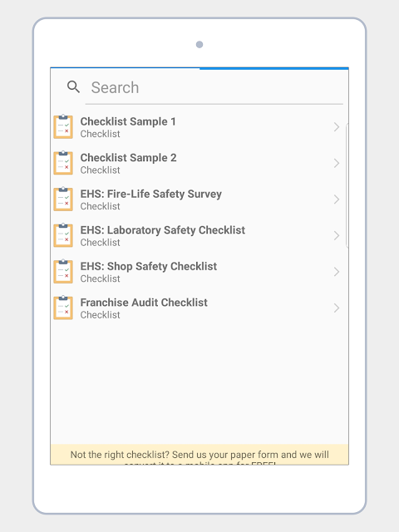Click clipboard icon for Checklist Sample 2

[x=63, y=163]
